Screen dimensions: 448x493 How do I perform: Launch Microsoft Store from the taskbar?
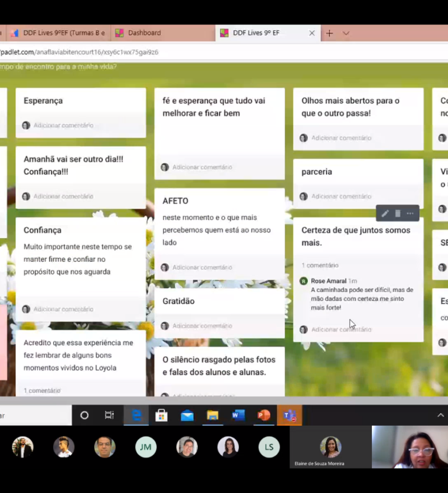[x=161, y=416]
